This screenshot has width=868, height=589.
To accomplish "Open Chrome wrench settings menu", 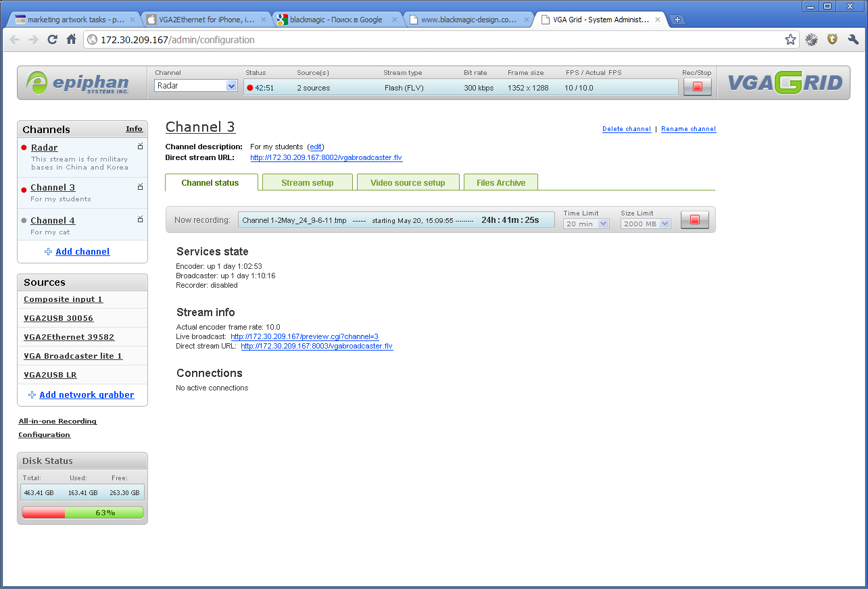I will (x=852, y=40).
